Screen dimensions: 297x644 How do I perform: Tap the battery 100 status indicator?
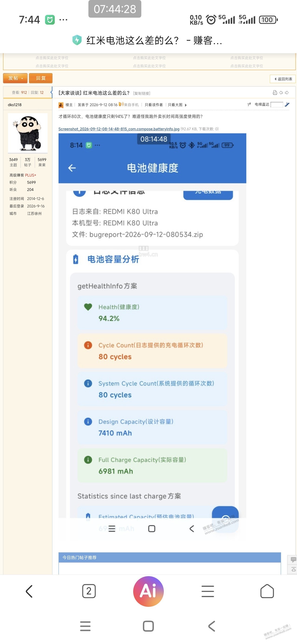pyautogui.click(x=268, y=20)
